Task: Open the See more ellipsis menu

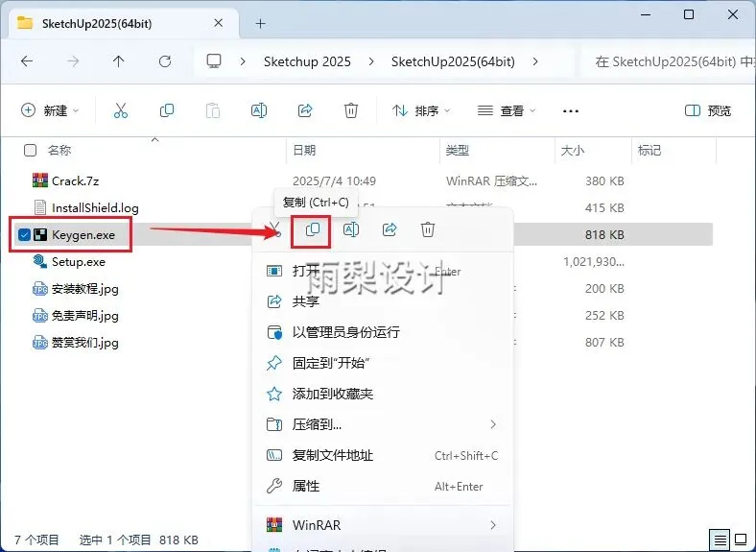Action: pos(571,111)
